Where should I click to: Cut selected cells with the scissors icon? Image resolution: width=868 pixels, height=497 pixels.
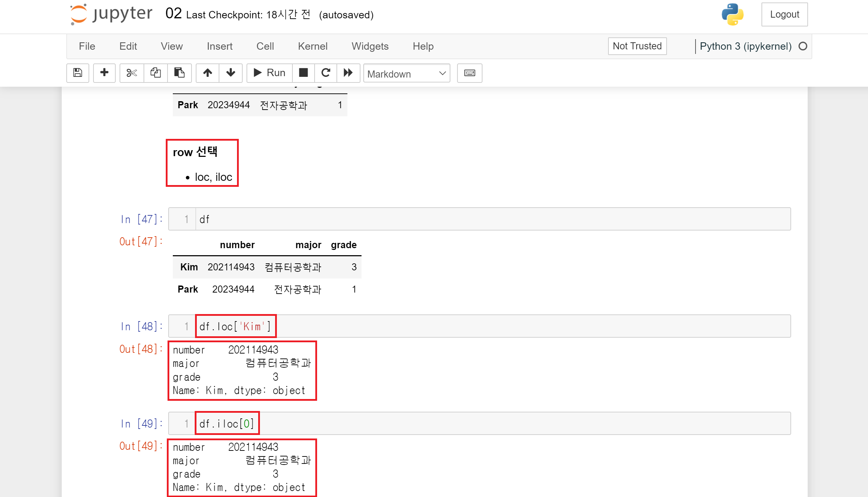click(132, 73)
